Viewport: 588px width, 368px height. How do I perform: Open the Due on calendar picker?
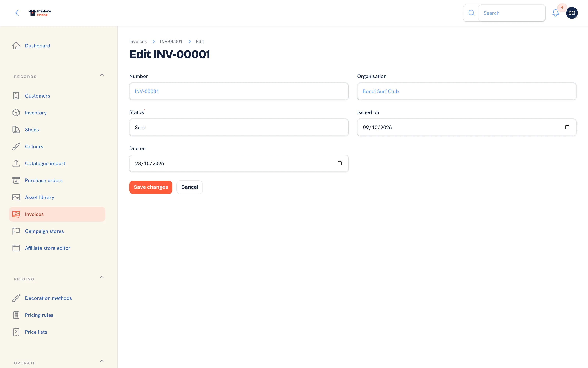tap(339, 163)
